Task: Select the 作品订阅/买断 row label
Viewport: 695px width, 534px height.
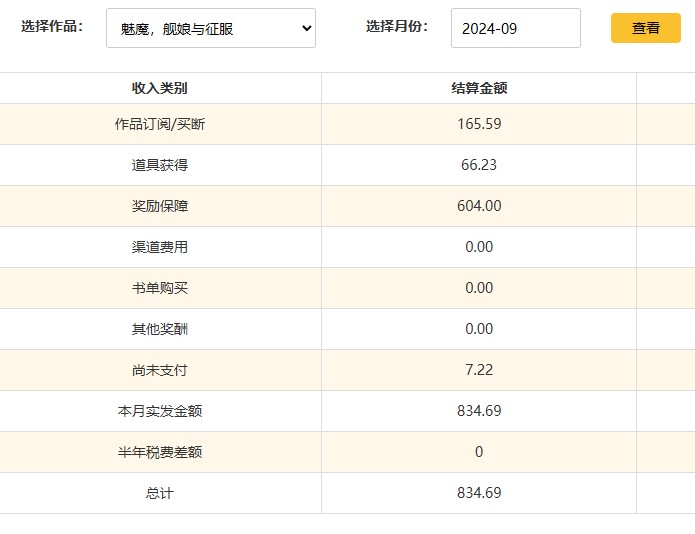Action: tap(160, 124)
